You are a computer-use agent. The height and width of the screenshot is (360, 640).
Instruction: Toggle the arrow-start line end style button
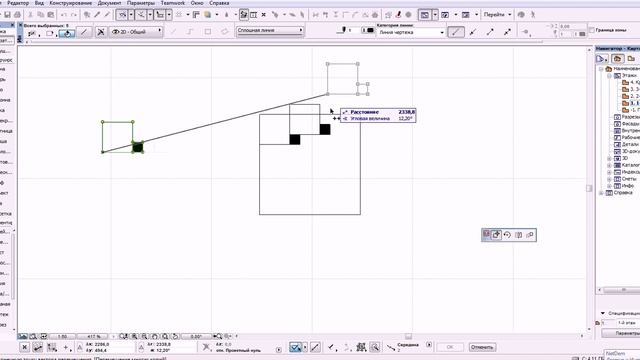click(x=473, y=32)
